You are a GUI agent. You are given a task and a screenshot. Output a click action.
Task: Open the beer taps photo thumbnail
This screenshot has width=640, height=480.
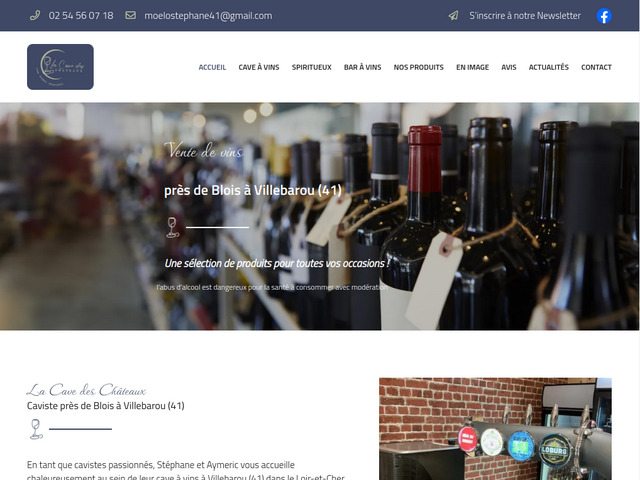point(496,429)
